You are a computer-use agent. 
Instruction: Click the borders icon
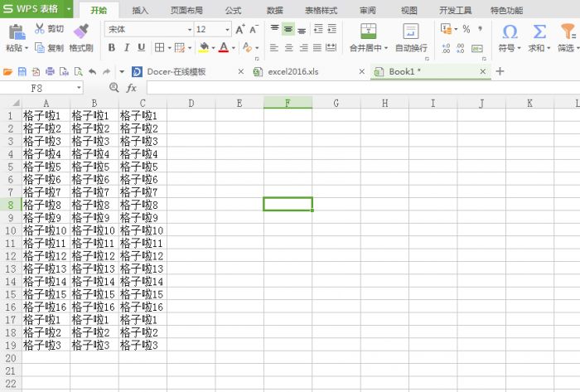pyautogui.click(x=159, y=48)
